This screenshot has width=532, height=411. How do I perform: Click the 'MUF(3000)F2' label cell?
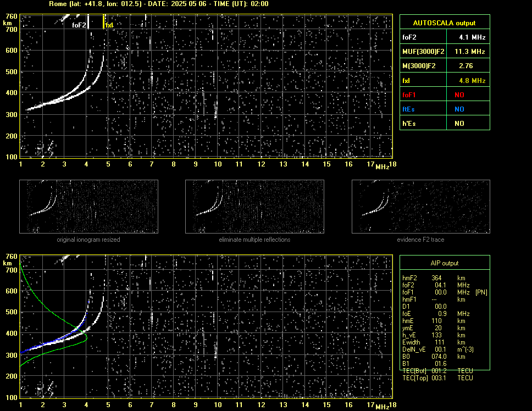[423, 51]
